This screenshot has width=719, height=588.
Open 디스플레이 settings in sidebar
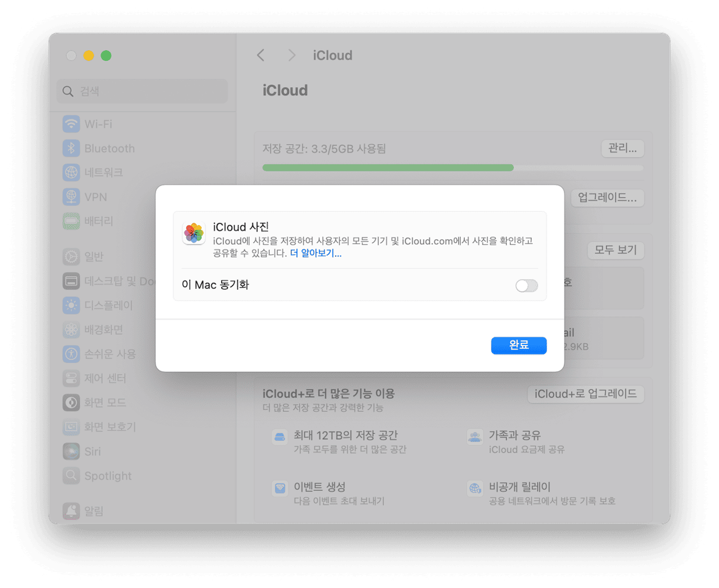tap(72, 306)
